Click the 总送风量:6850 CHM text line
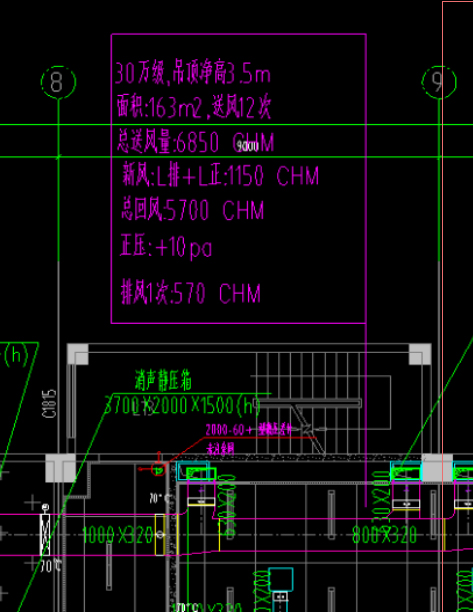 pos(196,142)
